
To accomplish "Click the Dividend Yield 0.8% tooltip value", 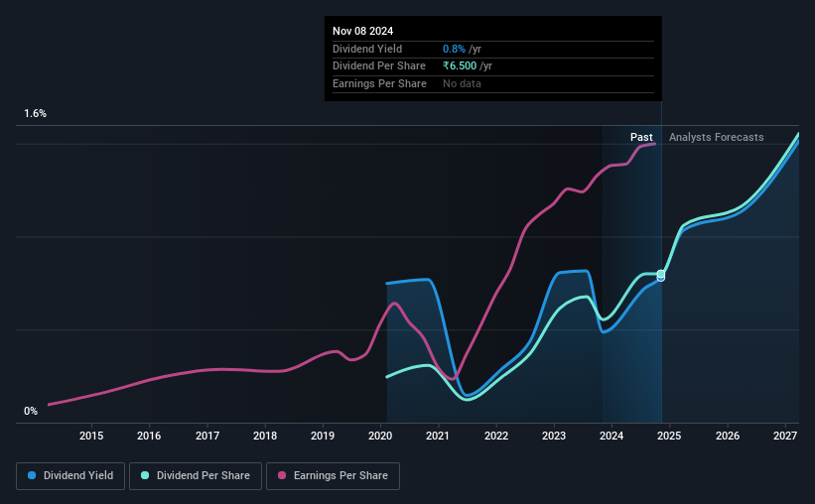I will point(454,49).
